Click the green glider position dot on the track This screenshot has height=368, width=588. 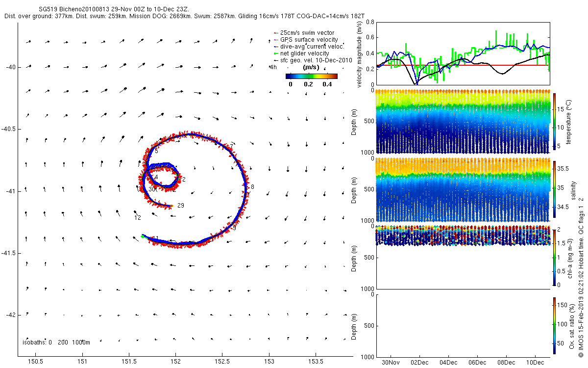(x=143, y=237)
